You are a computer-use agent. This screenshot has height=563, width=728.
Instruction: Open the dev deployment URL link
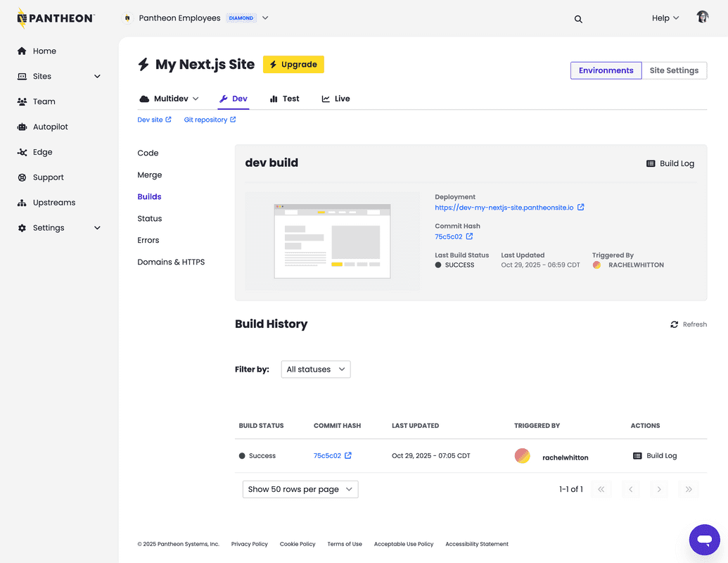(503, 207)
